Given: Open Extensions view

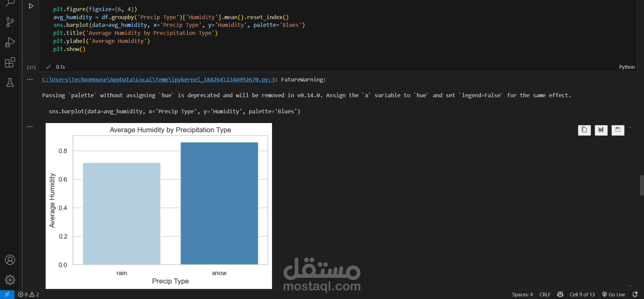Looking at the screenshot, I should tap(10, 62).
